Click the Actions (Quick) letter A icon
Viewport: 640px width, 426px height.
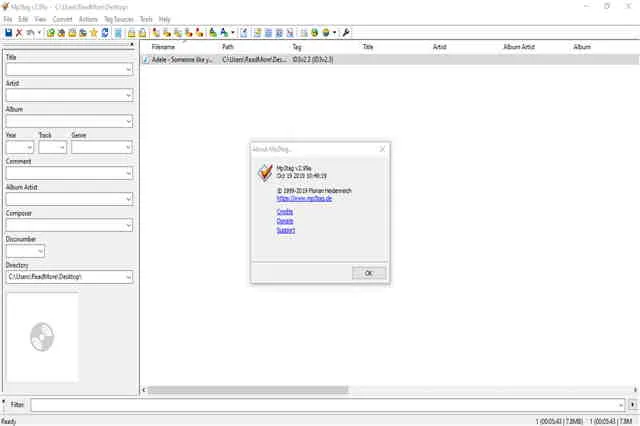[x=224, y=33]
